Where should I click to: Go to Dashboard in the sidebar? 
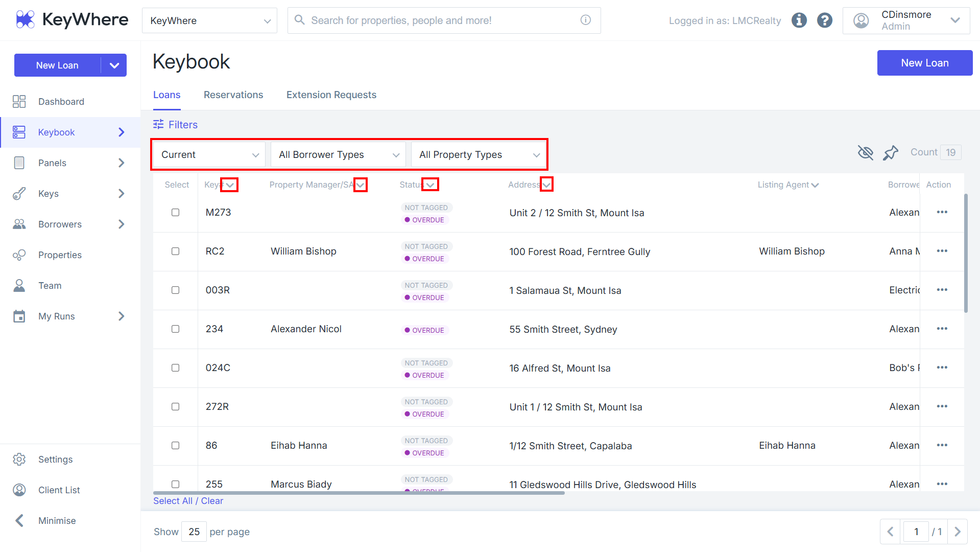[x=61, y=102]
